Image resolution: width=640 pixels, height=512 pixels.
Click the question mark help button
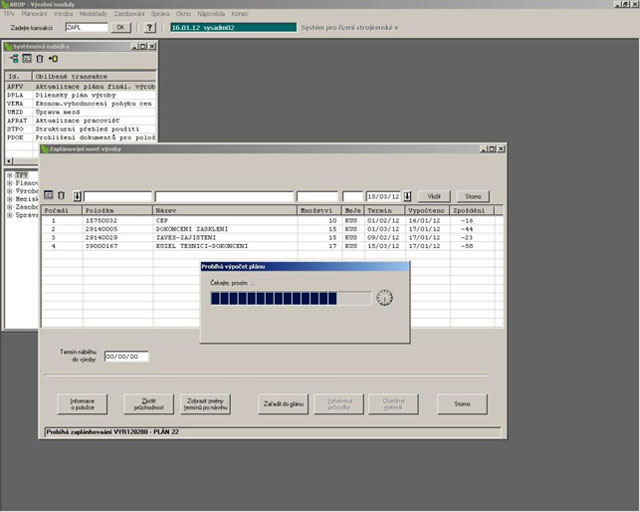point(150,28)
